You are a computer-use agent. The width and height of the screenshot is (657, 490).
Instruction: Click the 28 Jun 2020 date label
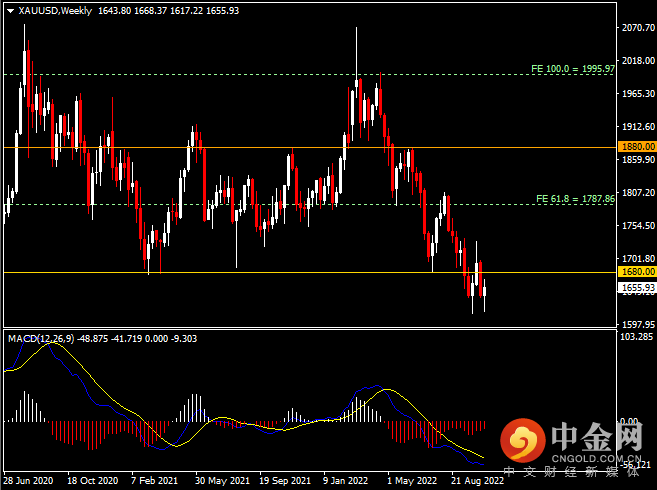28,481
